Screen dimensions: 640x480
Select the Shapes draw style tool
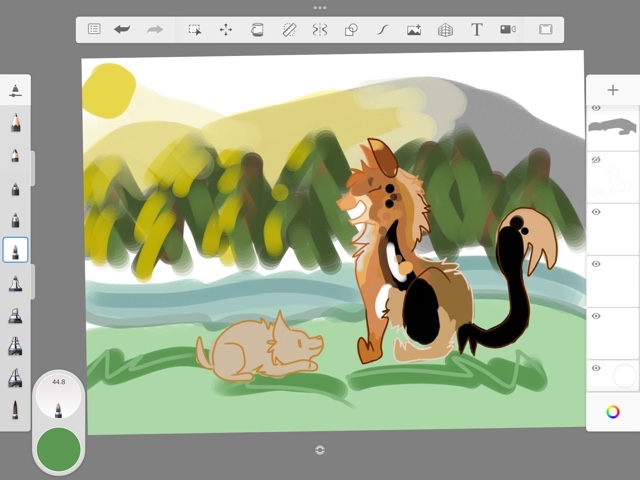click(x=351, y=30)
